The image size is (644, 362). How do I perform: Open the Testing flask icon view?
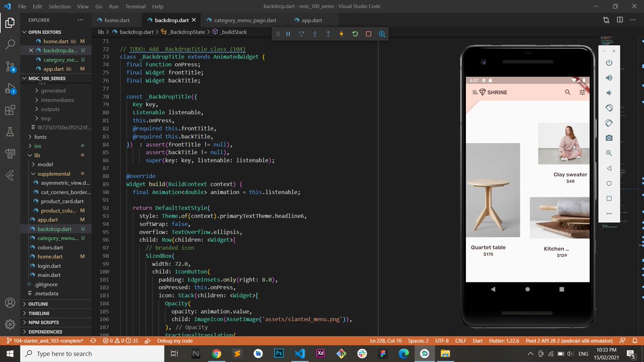tap(10, 132)
